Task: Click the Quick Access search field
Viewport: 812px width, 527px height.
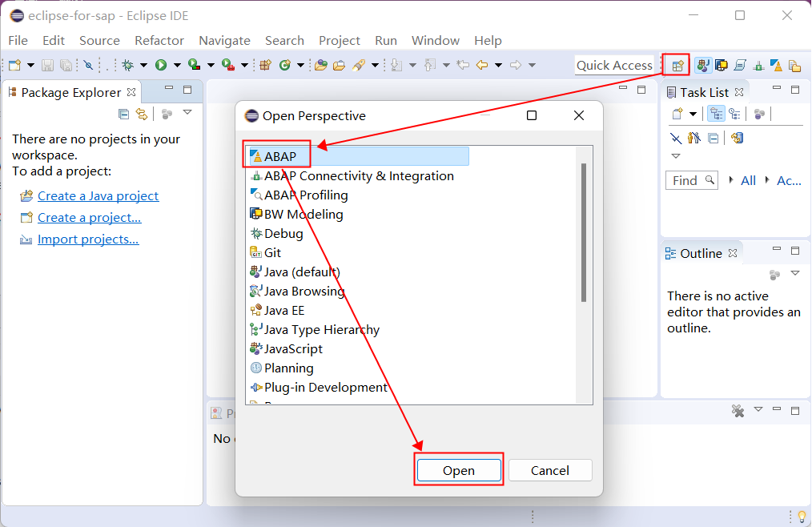Action: (x=614, y=66)
